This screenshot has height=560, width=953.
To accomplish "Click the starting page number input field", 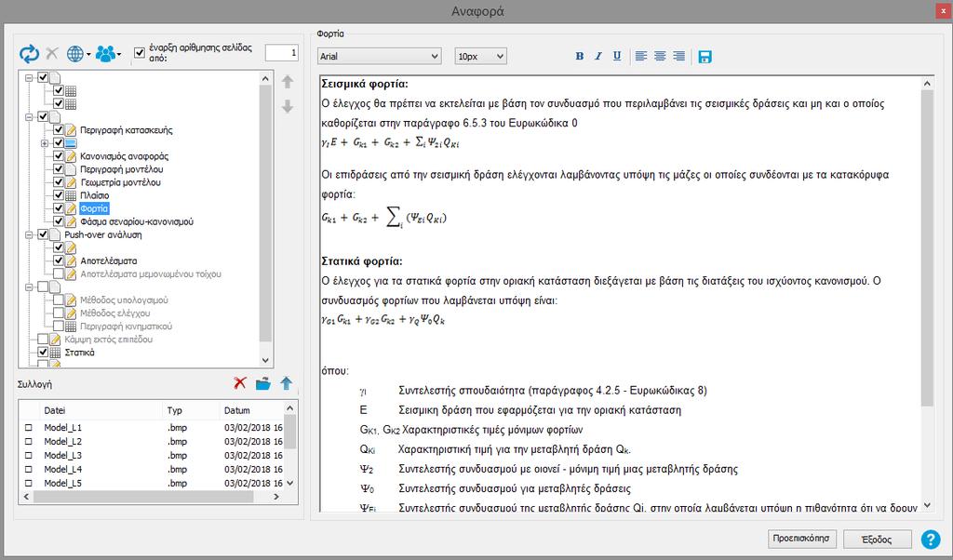I will click(281, 53).
